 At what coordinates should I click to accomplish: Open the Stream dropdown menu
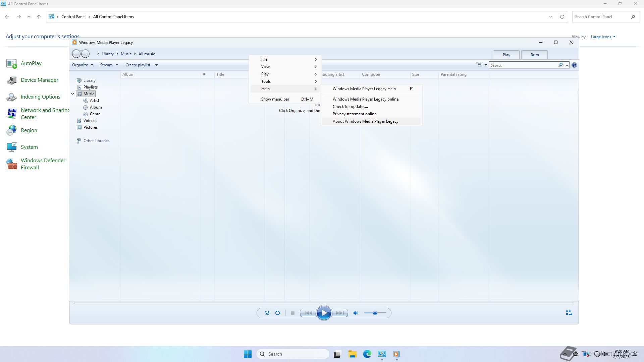click(109, 65)
